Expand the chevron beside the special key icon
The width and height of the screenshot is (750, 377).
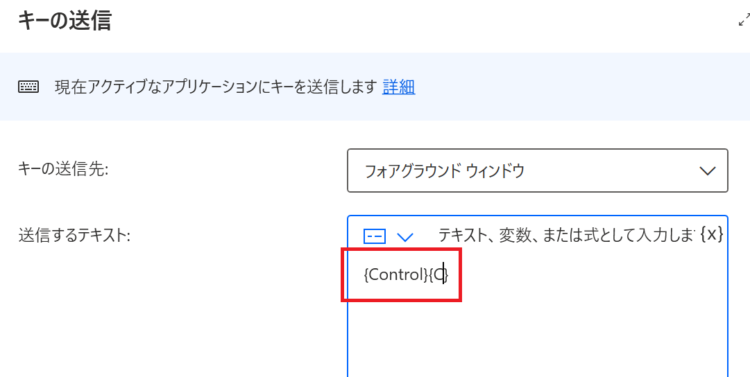click(x=405, y=236)
